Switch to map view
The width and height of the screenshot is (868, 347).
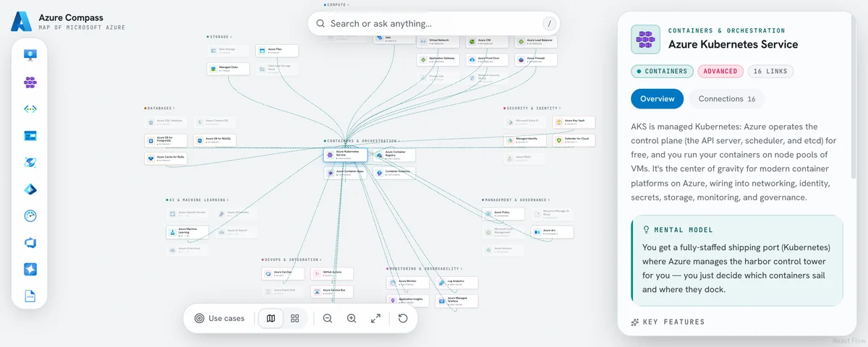pyautogui.click(x=271, y=318)
